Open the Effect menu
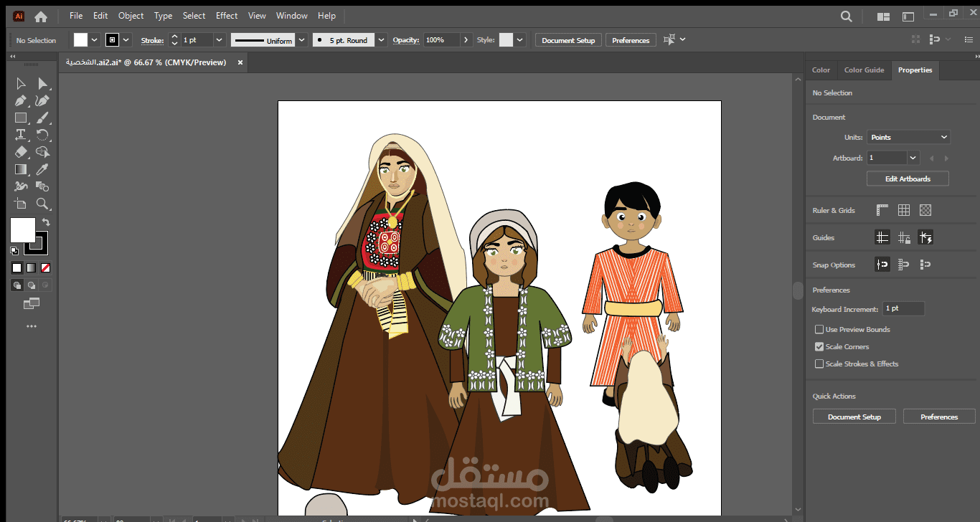The image size is (980, 522). click(227, 16)
